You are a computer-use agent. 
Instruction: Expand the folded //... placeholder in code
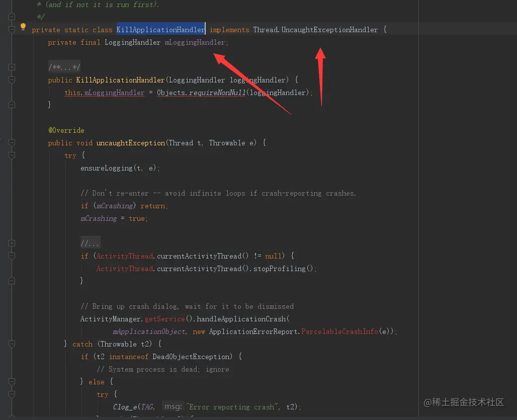coord(90,243)
